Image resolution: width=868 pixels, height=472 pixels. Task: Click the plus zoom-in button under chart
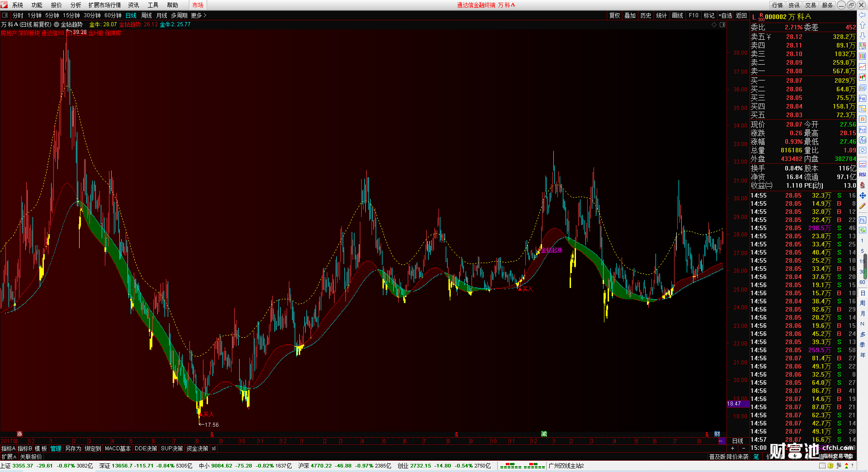tap(732, 448)
